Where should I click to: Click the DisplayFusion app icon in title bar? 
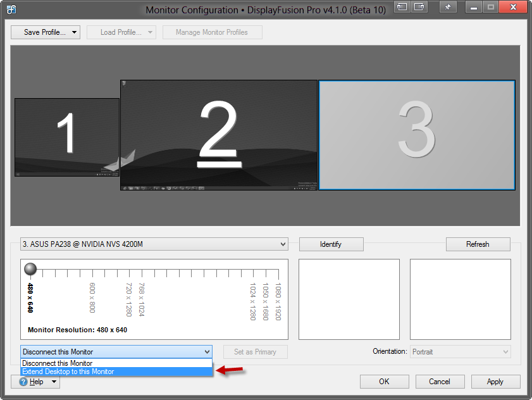tap(11, 9)
